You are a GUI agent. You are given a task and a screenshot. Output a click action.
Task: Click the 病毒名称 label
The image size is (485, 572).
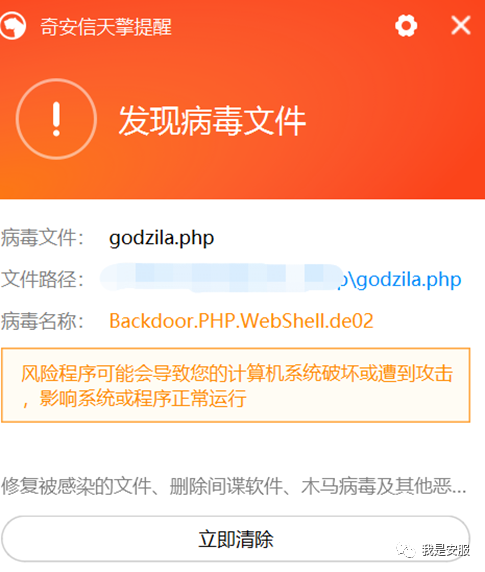[x=42, y=321]
